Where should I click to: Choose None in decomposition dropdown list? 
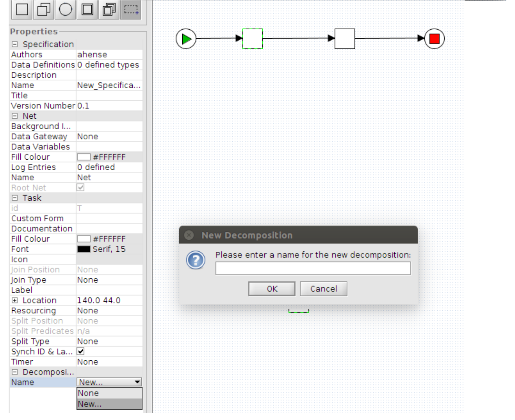click(x=109, y=393)
